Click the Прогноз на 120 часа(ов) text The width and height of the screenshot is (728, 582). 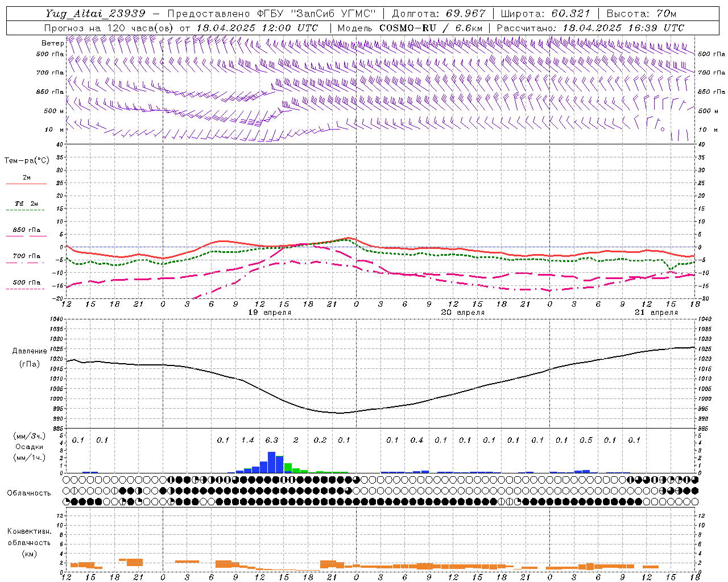[109, 28]
